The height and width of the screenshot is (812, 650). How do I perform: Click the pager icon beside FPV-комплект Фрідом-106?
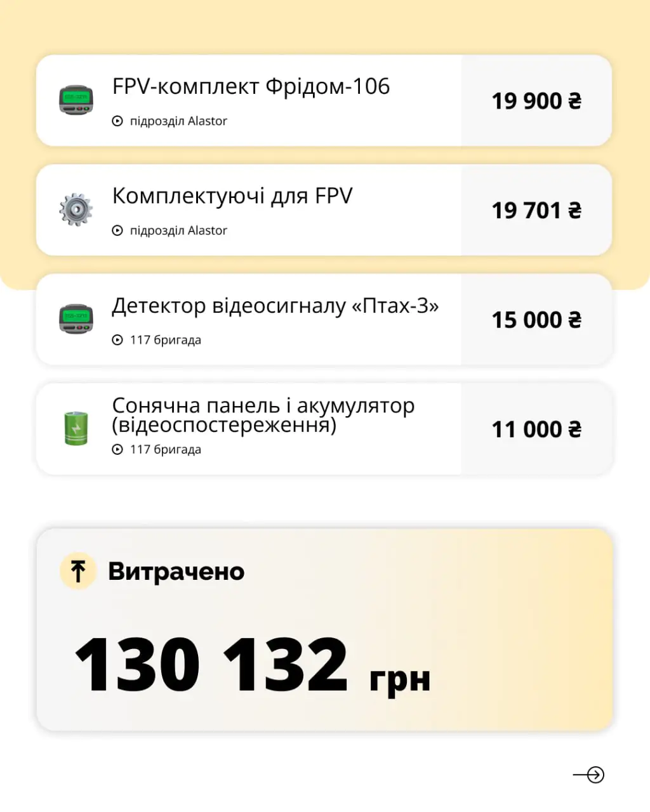click(76, 100)
